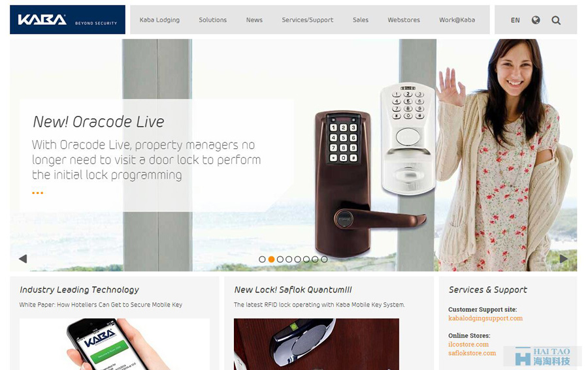Expand the Solutions menu

(x=212, y=20)
